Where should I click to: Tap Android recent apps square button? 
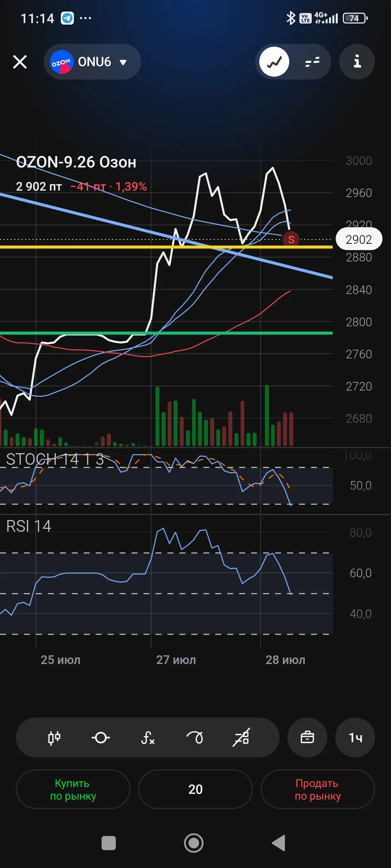[x=109, y=843]
